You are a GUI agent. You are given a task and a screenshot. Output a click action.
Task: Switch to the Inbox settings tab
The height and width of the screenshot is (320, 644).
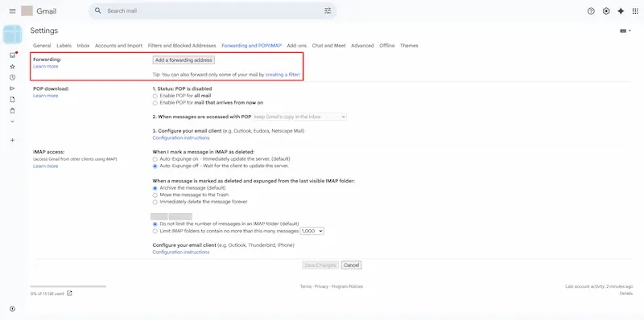[83, 46]
